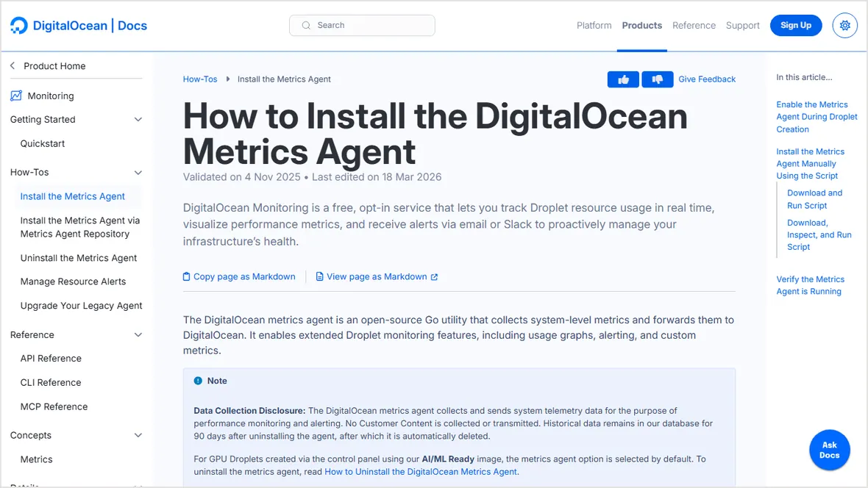
Task: Click the thumbs up feedback button
Action: pos(623,79)
